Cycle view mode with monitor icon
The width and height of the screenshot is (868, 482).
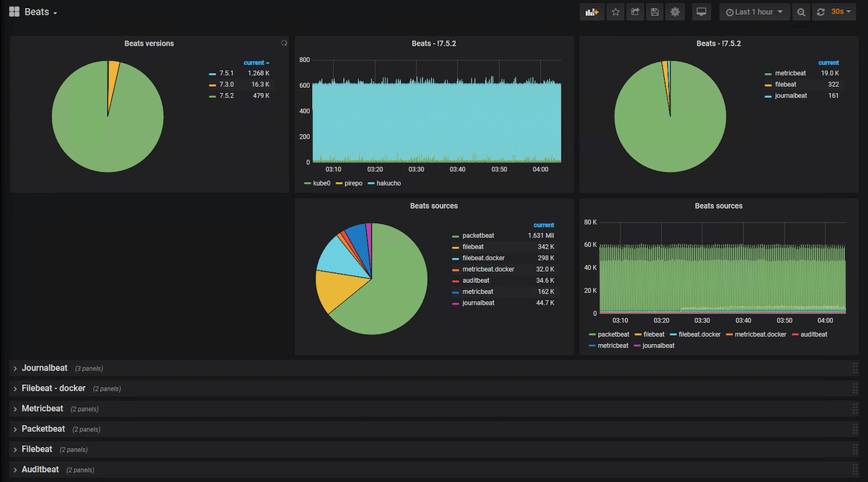tap(701, 12)
